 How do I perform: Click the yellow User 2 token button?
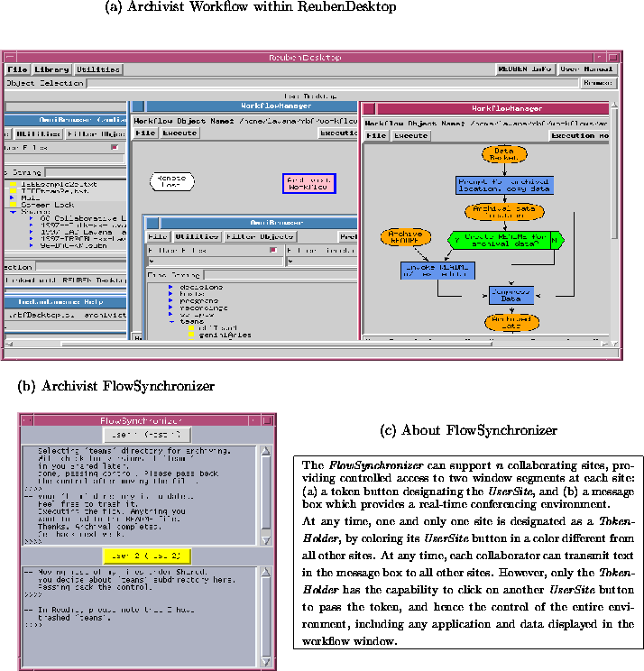[147, 556]
